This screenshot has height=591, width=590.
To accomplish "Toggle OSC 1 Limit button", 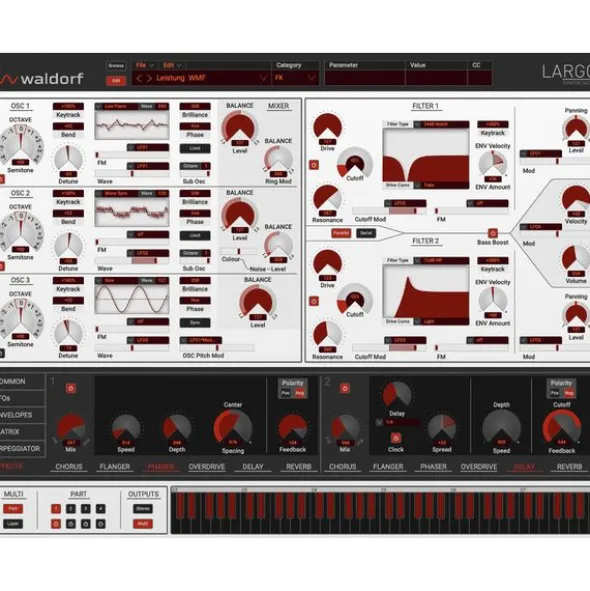I will point(195,149).
